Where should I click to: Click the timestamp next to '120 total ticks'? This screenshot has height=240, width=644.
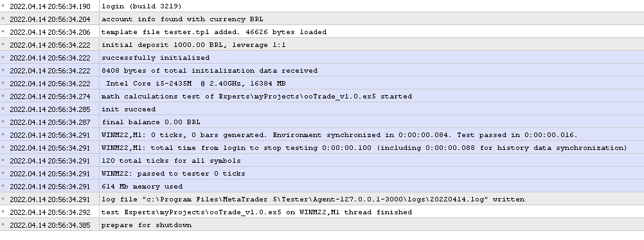point(50,161)
